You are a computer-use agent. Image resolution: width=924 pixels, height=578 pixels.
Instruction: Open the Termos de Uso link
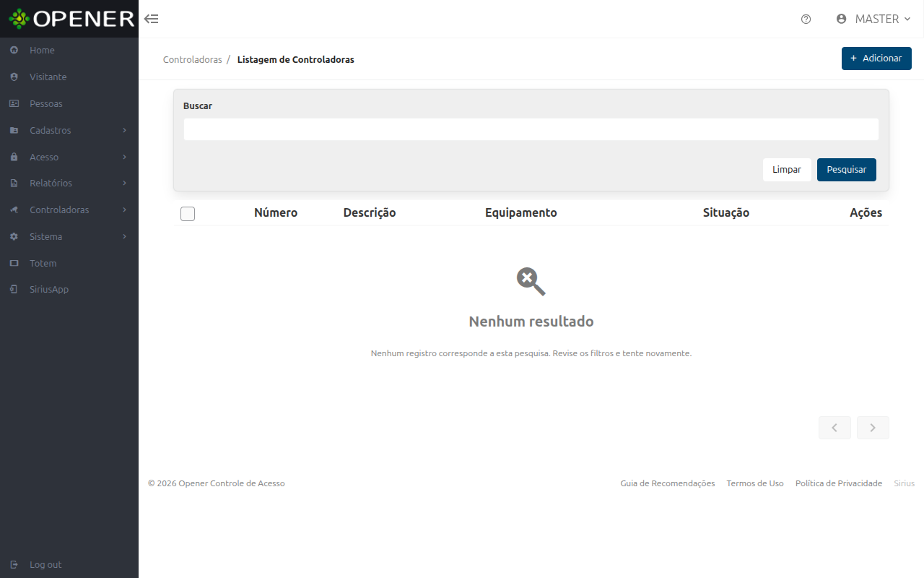[755, 483]
